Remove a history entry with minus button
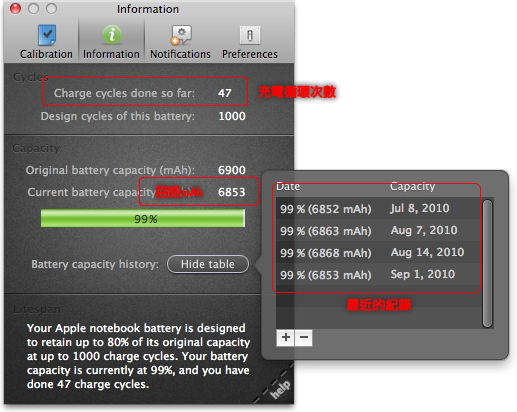 click(x=304, y=338)
